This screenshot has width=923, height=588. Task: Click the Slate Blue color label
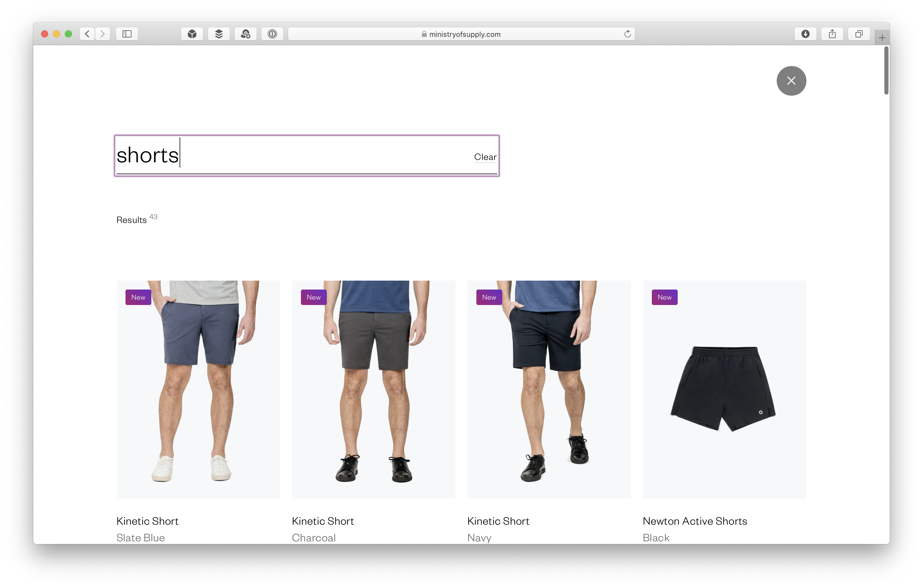pos(141,537)
